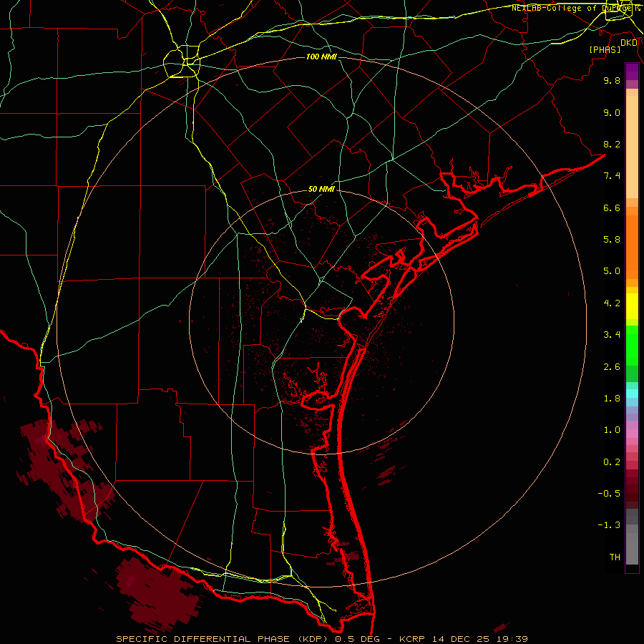Image resolution: width=644 pixels, height=644 pixels.
Task: Pick the yellow segment of the color bar
Action: (x=632, y=306)
